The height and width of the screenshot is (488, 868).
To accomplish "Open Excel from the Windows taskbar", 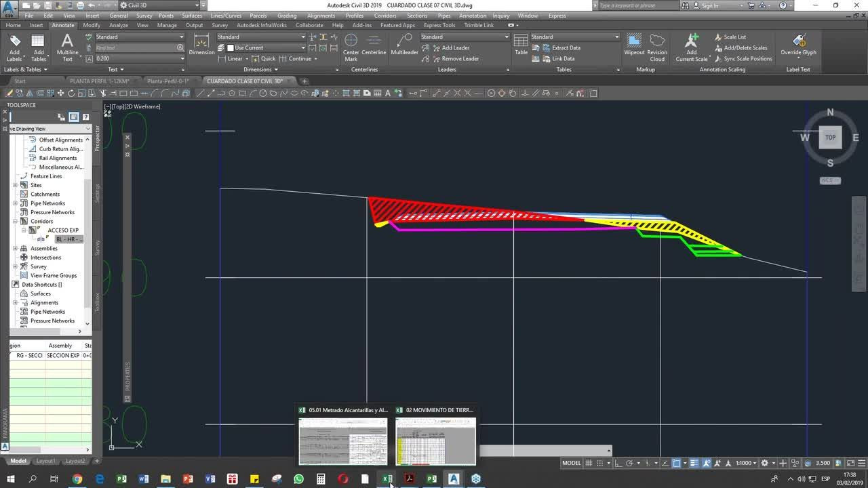I will tap(387, 479).
